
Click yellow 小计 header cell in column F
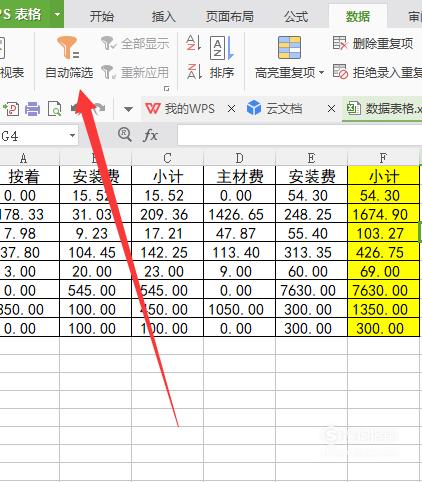383,176
